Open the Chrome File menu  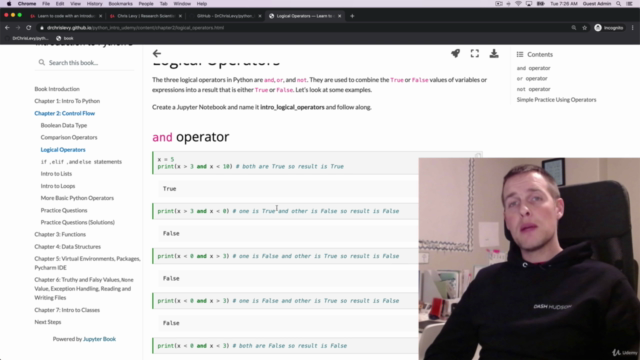(x=46, y=4)
